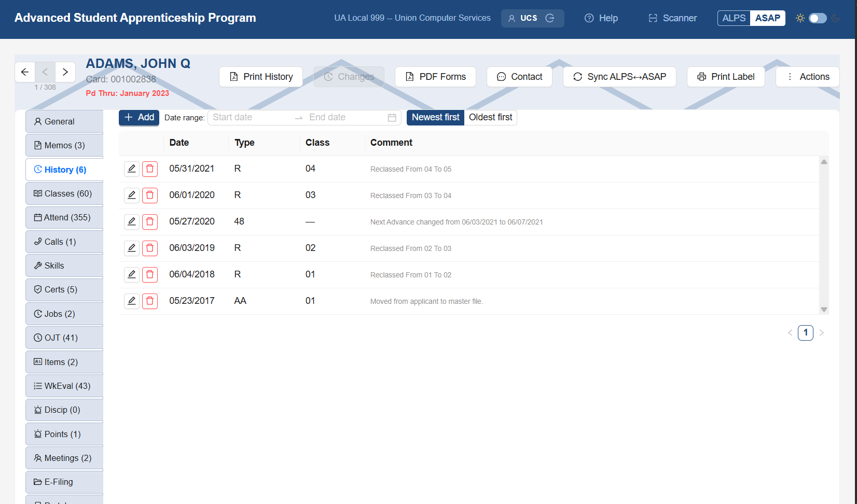View the OJT (41) tab
This screenshot has width=857, height=504.
point(64,338)
